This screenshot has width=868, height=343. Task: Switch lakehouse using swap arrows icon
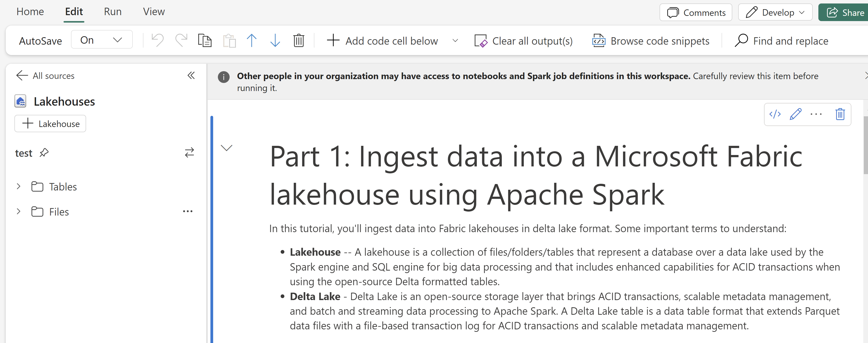[x=189, y=153]
